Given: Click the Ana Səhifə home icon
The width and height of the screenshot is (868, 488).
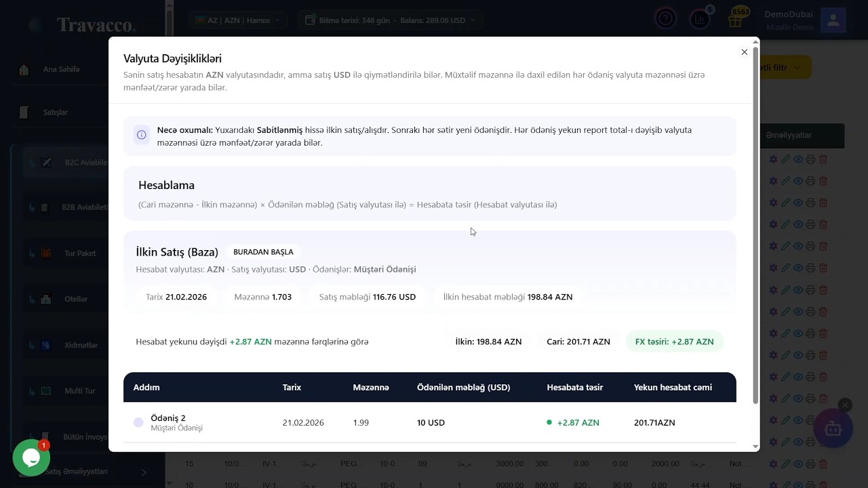Looking at the screenshot, I should click(24, 69).
